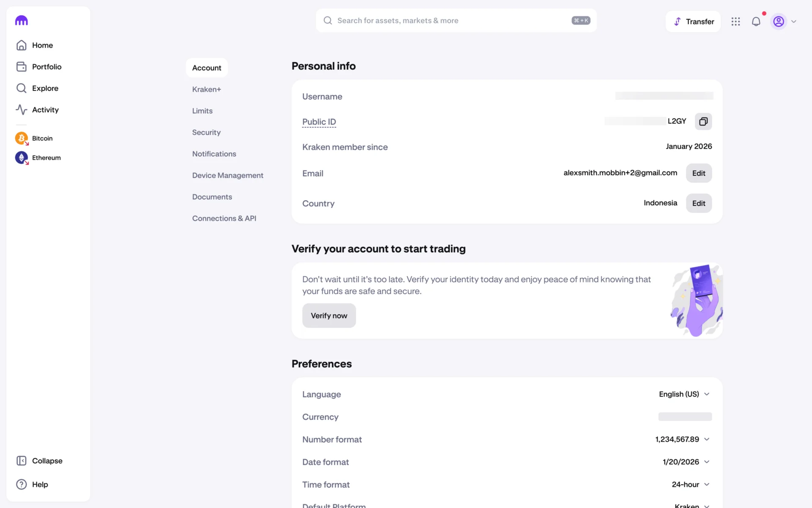The width and height of the screenshot is (812, 508).
Task: Open Device Management settings
Action: point(228,175)
